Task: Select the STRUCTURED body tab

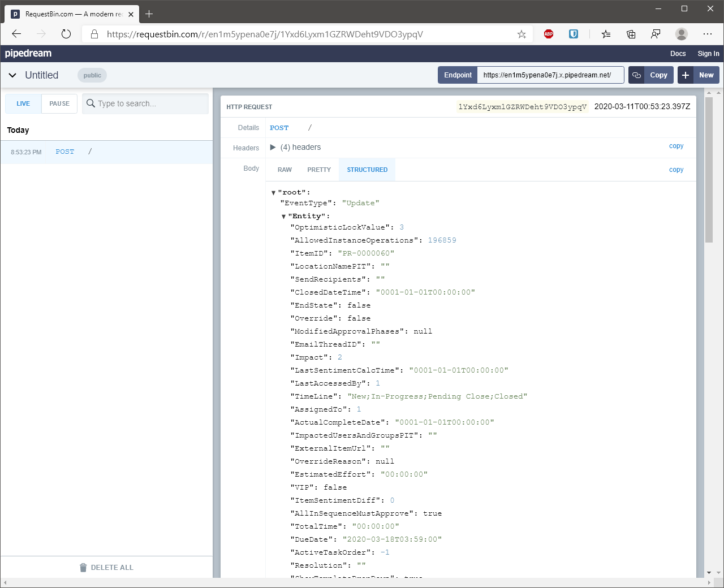Action: pyautogui.click(x=367, y=170)
